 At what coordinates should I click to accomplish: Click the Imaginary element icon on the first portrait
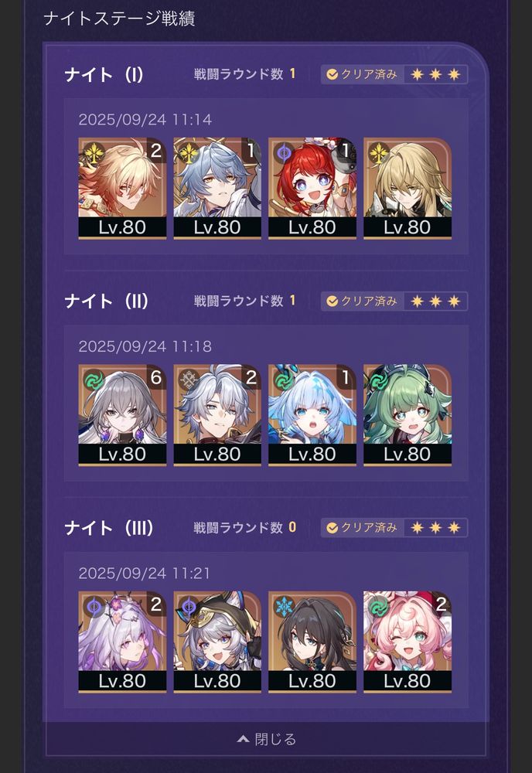tap(94, 153)
